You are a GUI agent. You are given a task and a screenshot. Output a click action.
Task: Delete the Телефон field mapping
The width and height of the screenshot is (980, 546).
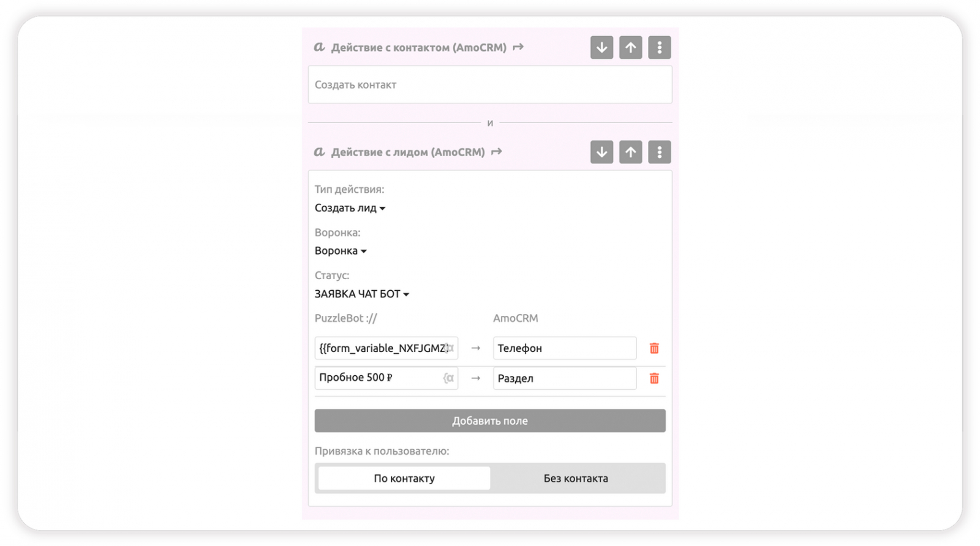coord(654,348)
